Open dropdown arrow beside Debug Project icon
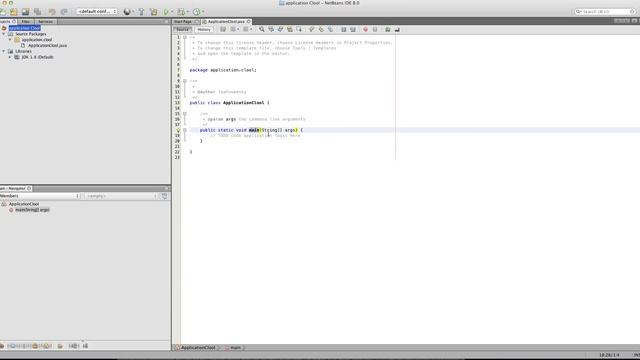 point(188,12)
